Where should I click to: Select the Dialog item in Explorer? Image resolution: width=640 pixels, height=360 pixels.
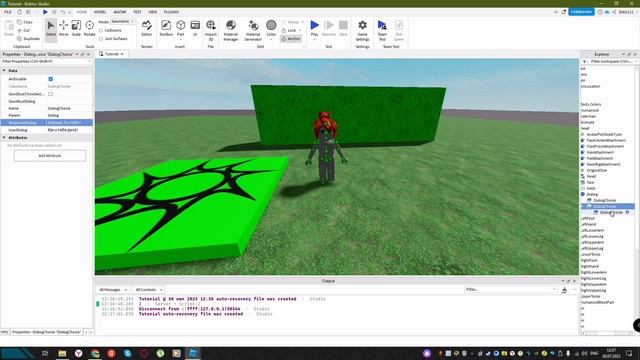(592, 194)
